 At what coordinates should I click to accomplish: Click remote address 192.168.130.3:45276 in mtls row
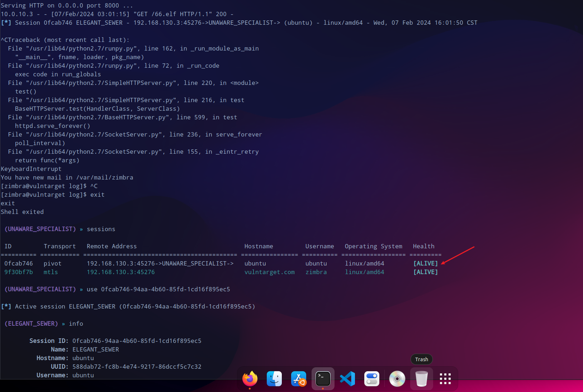[x=121, y=272]
